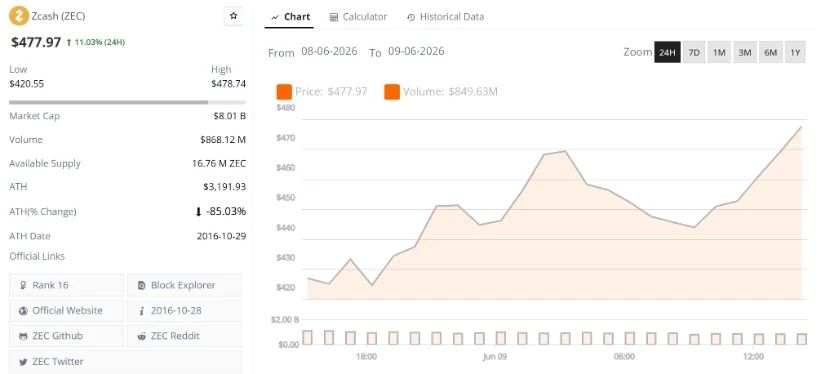Click the Available Supply 16.76 M ZEC
The image size is (825, 374).
pyautogui.click(x=219, y=164)
